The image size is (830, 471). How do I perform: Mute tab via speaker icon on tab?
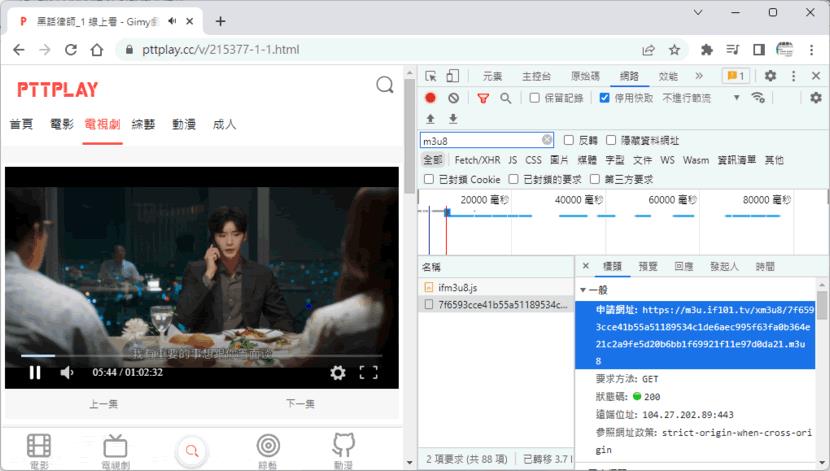click(172, 21)
